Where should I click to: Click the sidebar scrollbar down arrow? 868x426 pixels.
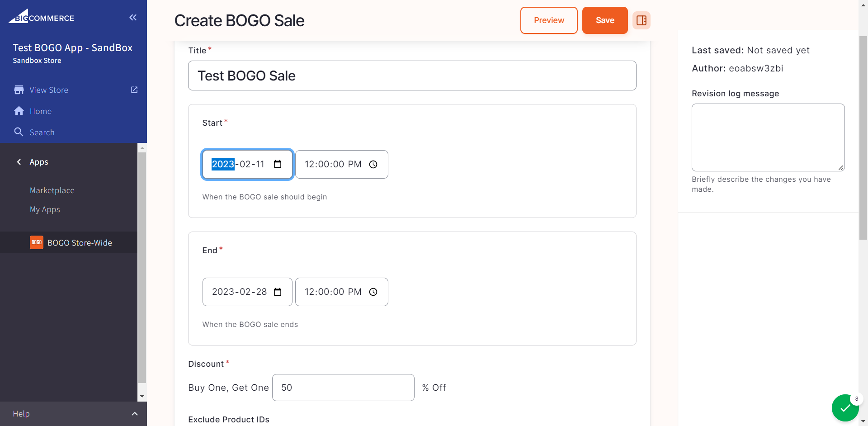coord(142,397)
